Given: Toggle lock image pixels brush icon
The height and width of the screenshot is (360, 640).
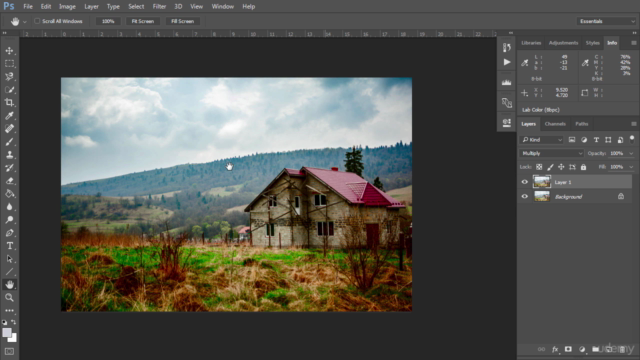Looking at the screenshot, I should [550, 167].
